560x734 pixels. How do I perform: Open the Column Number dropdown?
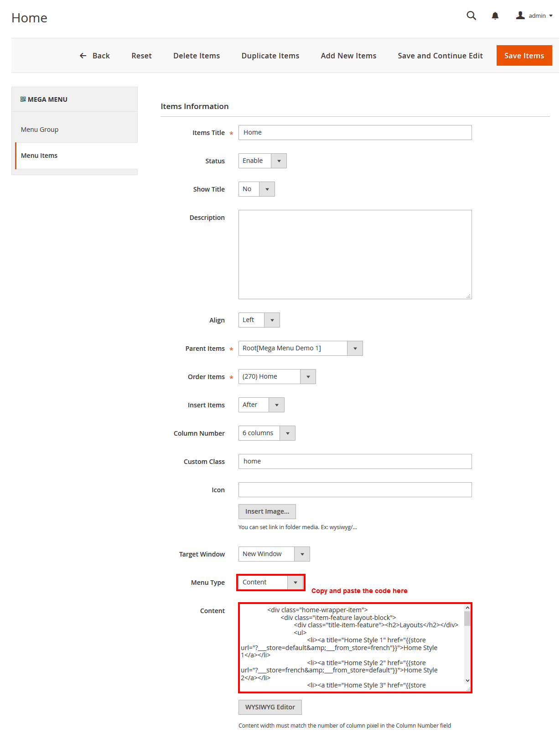point(267,433)
